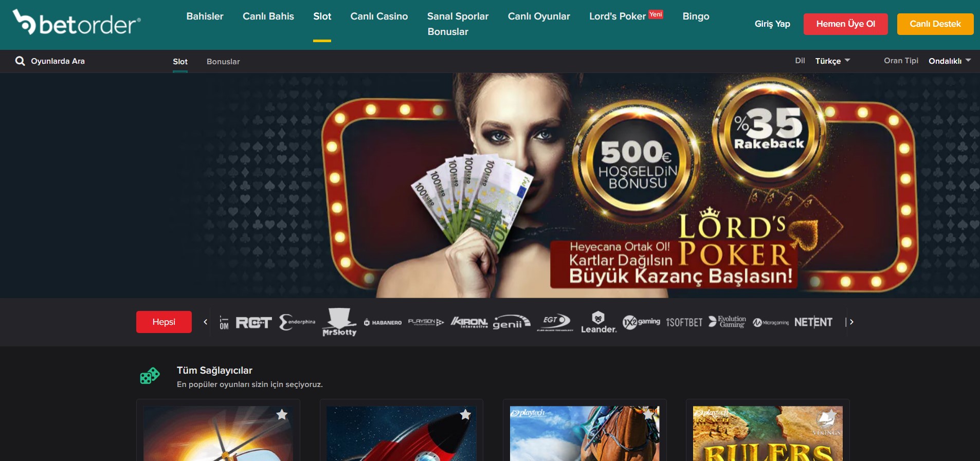The height and width of the screenshot is (461, 980).
Task: Open Bonuslar in the top navigation
Action: click(448, 32)
